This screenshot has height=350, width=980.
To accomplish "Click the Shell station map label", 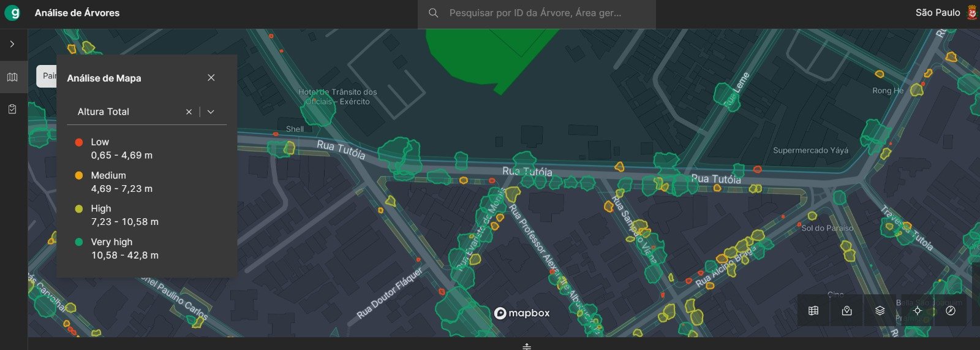I will pyautogui.click(x=295, y=129).
